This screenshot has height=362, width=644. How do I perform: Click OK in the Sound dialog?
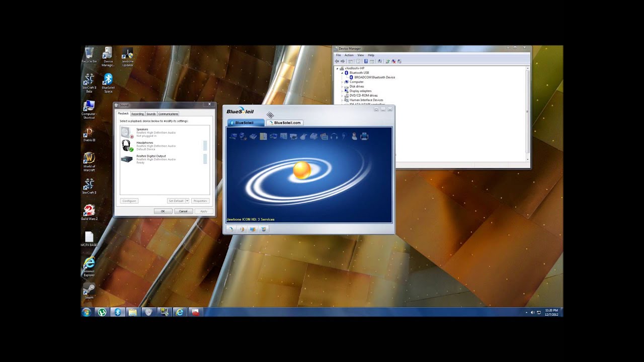[x=163, y=211]
